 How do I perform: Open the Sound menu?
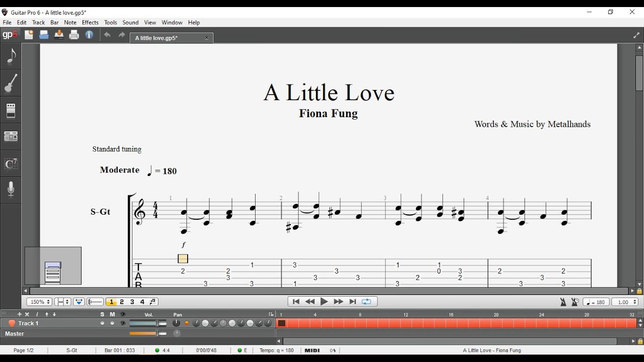point(131,23)
